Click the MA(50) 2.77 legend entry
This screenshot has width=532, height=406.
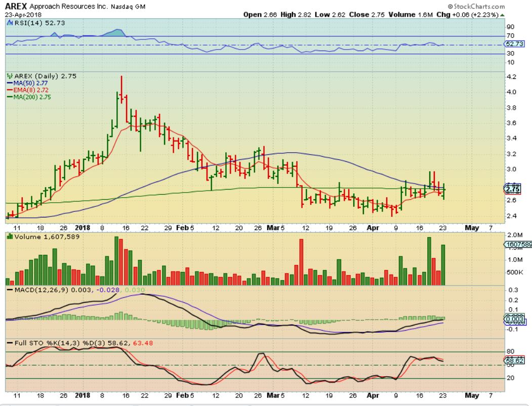point(30,83)
